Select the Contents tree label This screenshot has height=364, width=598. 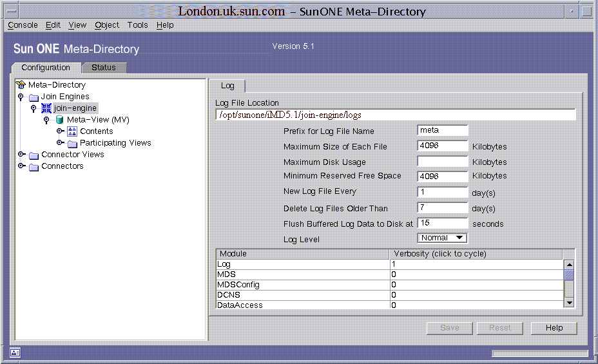tap(97, 131)
